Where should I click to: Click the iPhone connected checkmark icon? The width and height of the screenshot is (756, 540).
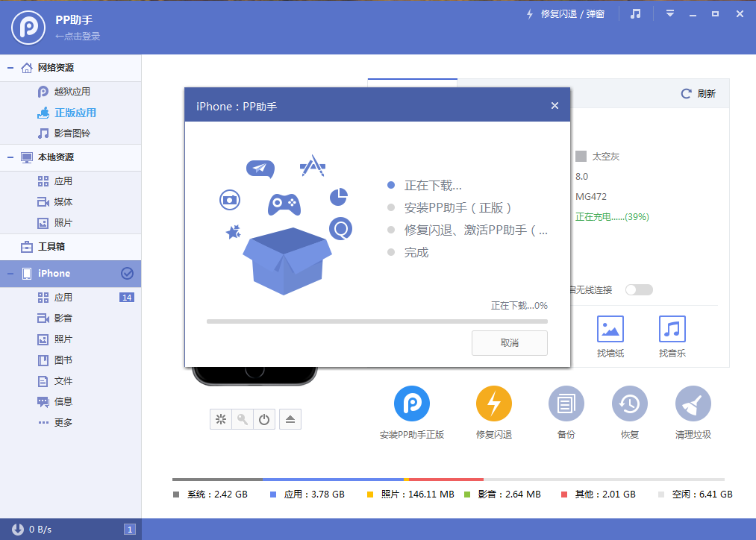coord(127,274)
